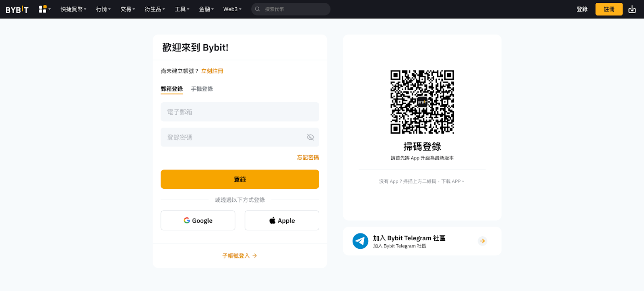Image resolution: width=644 pixels, height=291 pixels.
Task: Open the 子帳號登入 link
Action: tap(240, 256)
